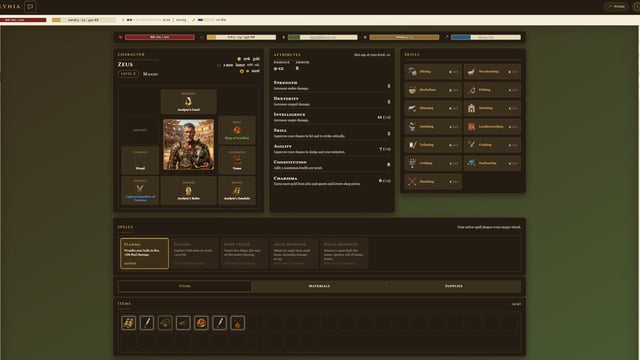Increase the Charisma attribute by one

(387, 180)
